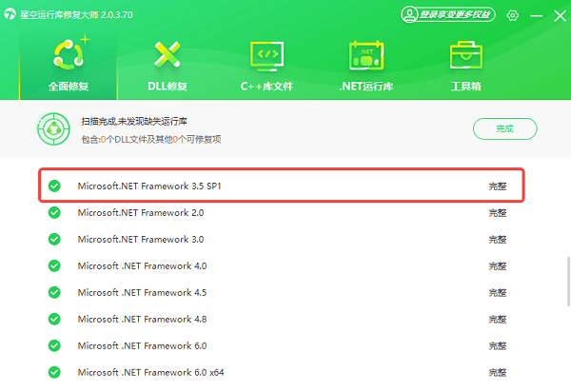571x392 pixels.
Task: Click green check beside .NET Framework 3.5 SP1
Action: (x=55, y=186)
